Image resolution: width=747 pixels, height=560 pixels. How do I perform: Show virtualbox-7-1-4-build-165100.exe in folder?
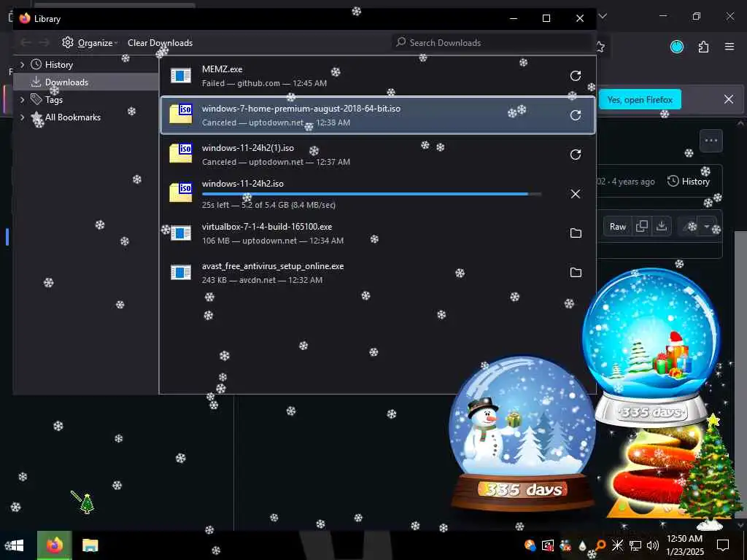[x=576, y=233]
